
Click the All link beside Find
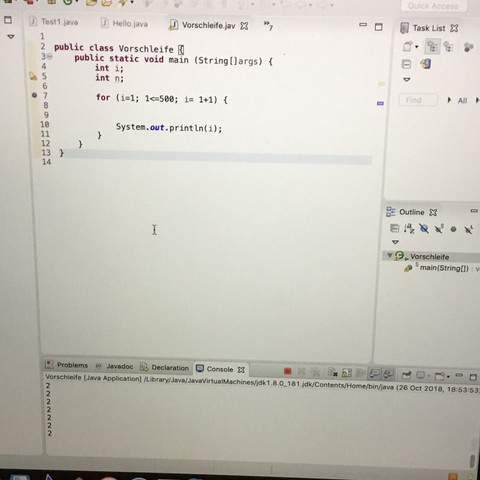(x=462, y=100)
